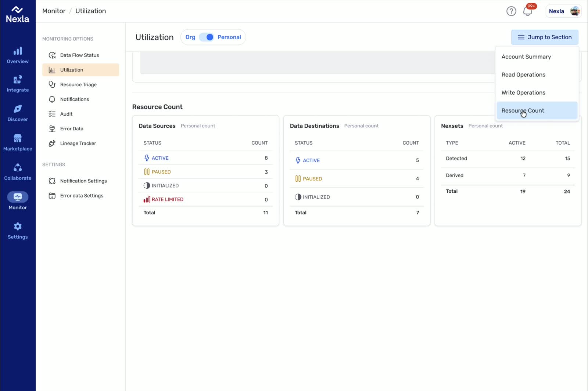Open notifications via the 99+ bell icon
588x391 pixels.
[x=528, y=11]
